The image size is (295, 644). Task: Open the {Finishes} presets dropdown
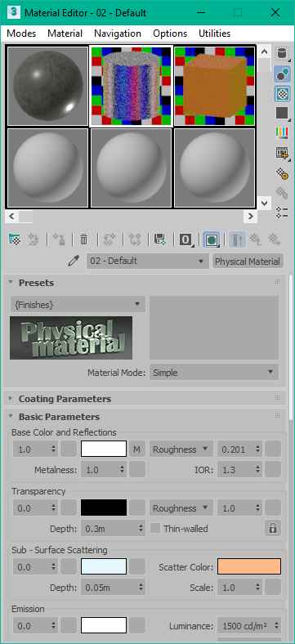click(x=78, y=305)
